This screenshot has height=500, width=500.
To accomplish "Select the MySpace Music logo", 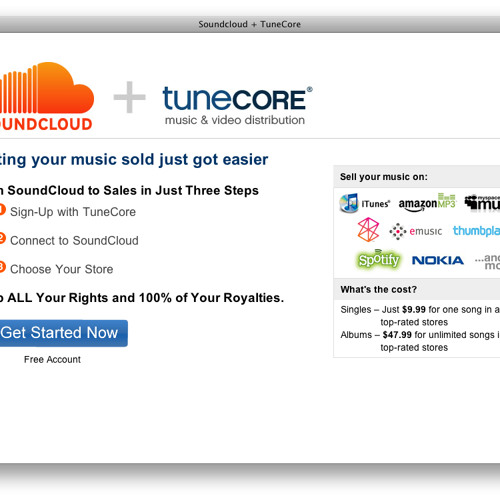I will (x=482, y=203).
